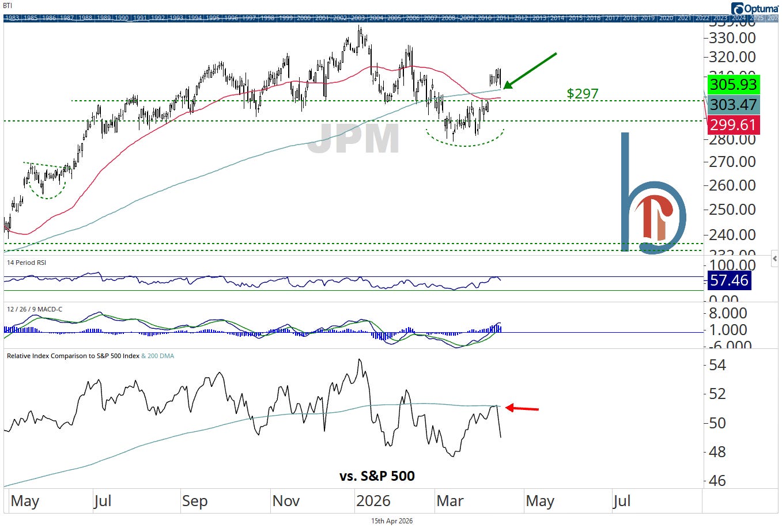Click 330.00 on the price axis
This screenshot has height=532, width=782.
tap(732, 38)
